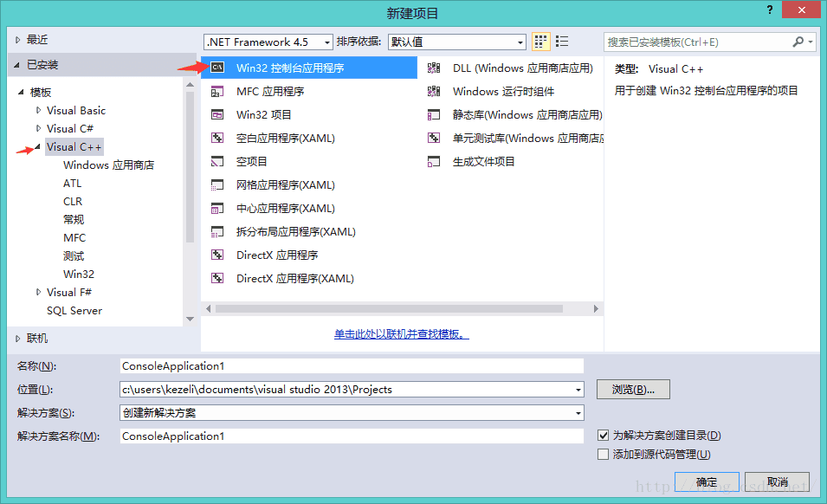Image resolution: width=827 pixels, height=504 pixels.
Task: Expand the 联机 section
Action: tap(17, 339)
